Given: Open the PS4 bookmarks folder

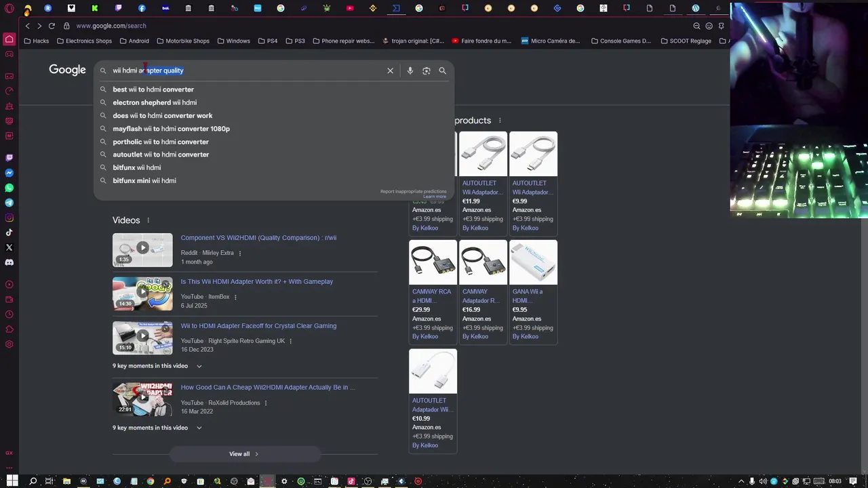Looking at the screenshot, I should point(268,41).
